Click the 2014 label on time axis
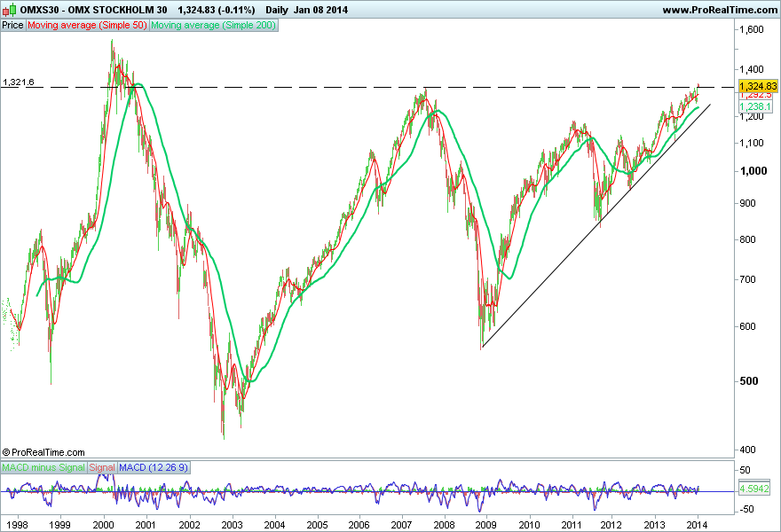 click(x=698, y=525)
